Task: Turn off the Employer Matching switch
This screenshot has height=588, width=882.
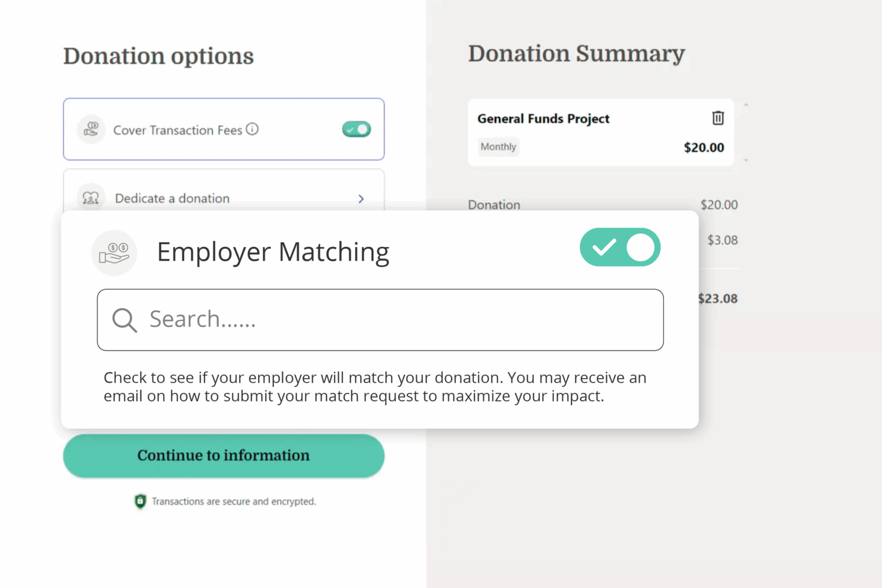Action: tap(620, 248)
